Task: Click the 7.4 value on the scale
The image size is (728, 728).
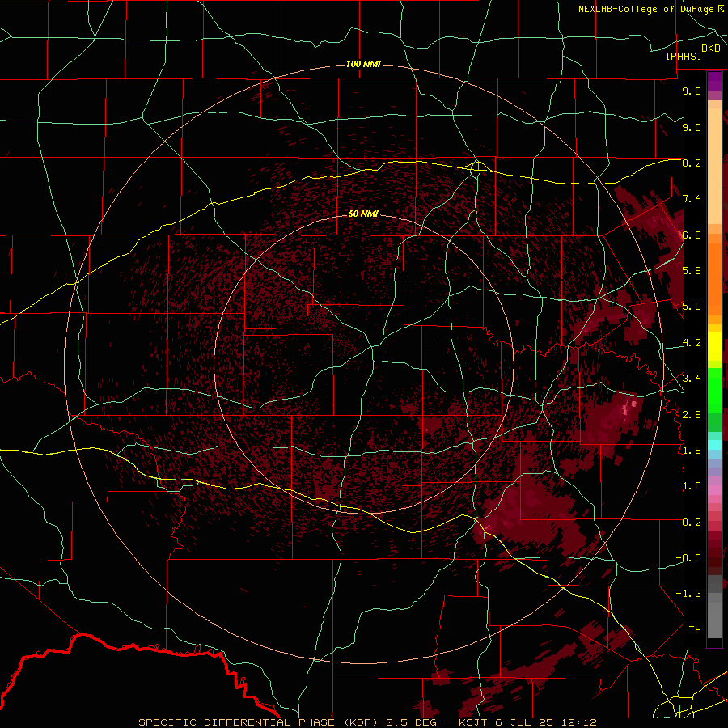Action: [692, 199]
